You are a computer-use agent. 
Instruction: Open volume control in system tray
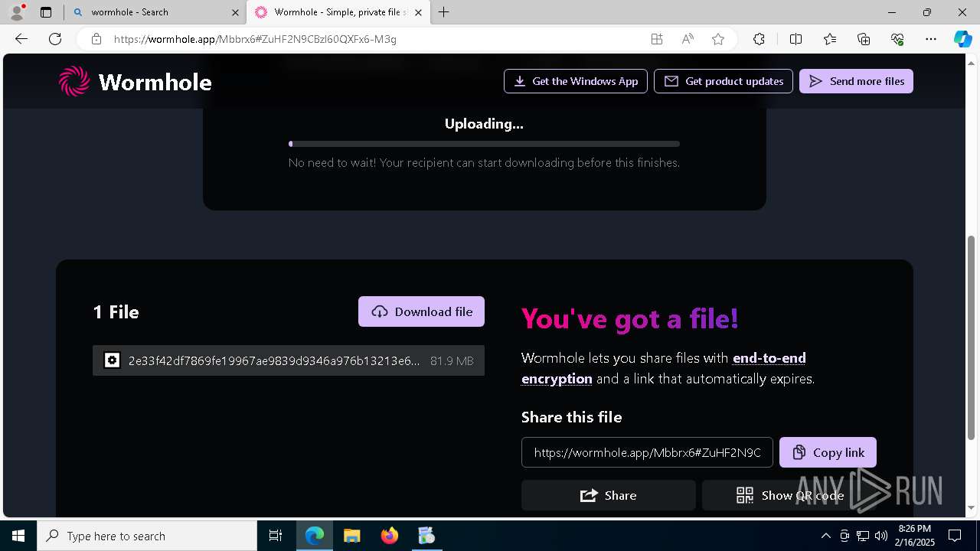coord(881,536)
